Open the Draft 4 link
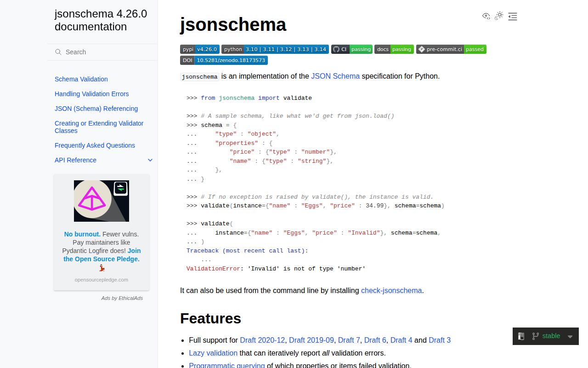Image resolution: width=588 pixels, height=368 pixels. pos(401,340)
